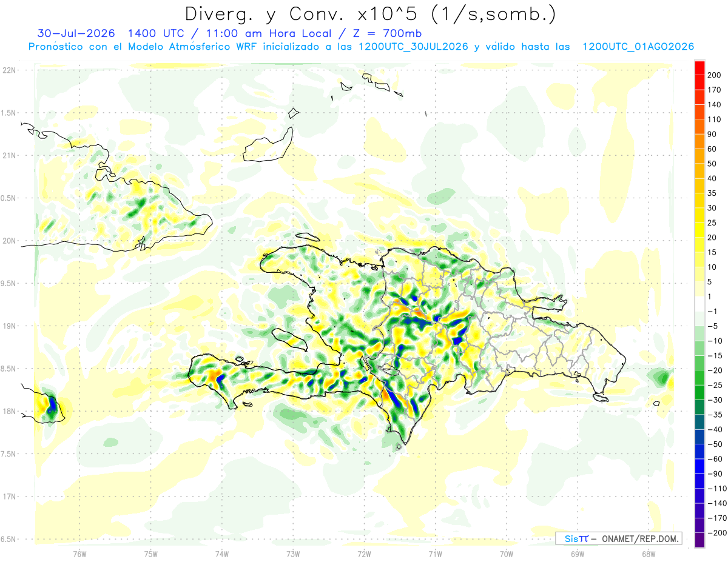Viewport: 728px width, 562px height.
Task: Click the '20N' latitude label
Action: [8, 241]
